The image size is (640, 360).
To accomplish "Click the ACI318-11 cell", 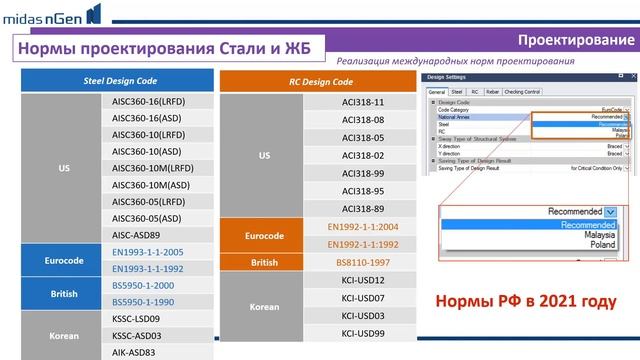I will [x=360, y=102].
